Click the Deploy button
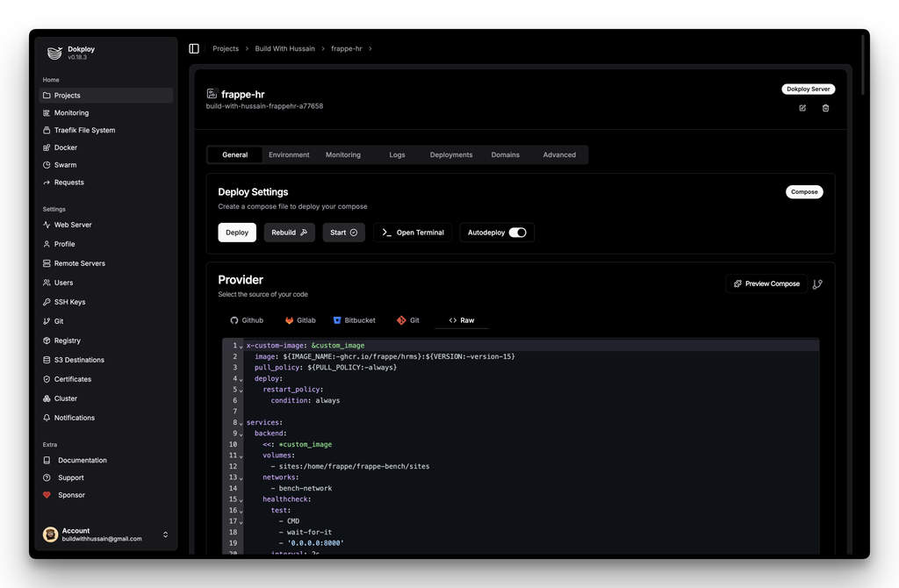 click(237, 233)
